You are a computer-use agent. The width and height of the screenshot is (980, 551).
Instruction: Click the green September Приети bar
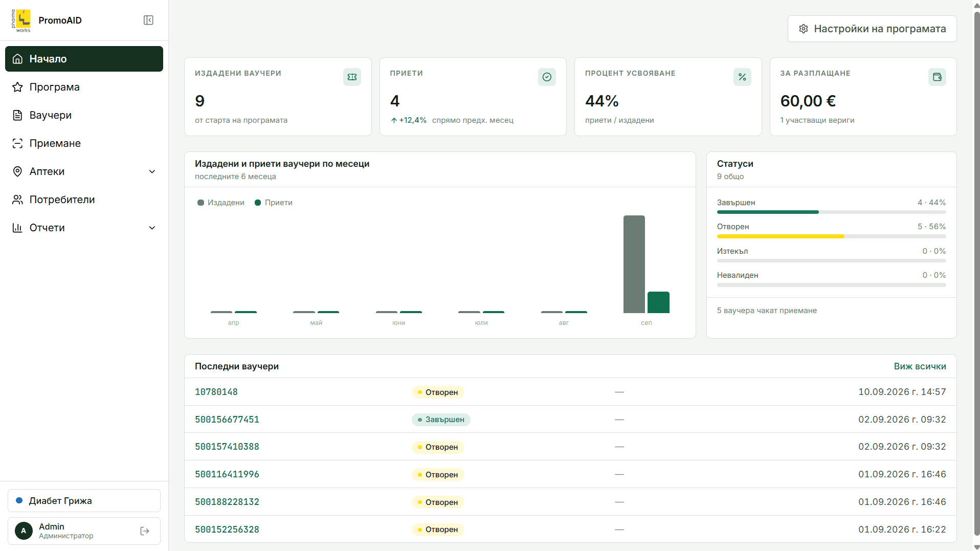click(x=658, y=302)
